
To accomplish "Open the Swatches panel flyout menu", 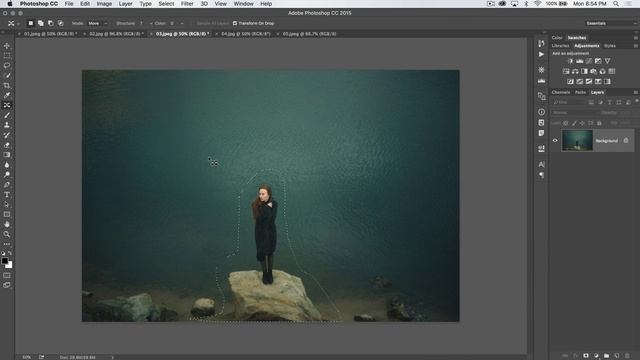I will (x=636, y=38).
